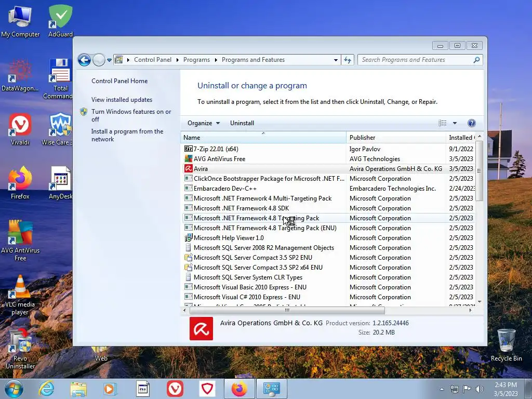
Task: Select AVG AntiVirus Free program row
Action: pos(328,159)
